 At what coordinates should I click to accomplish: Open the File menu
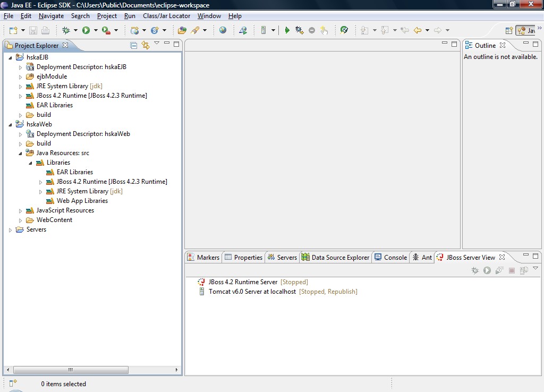coord(8,16)
